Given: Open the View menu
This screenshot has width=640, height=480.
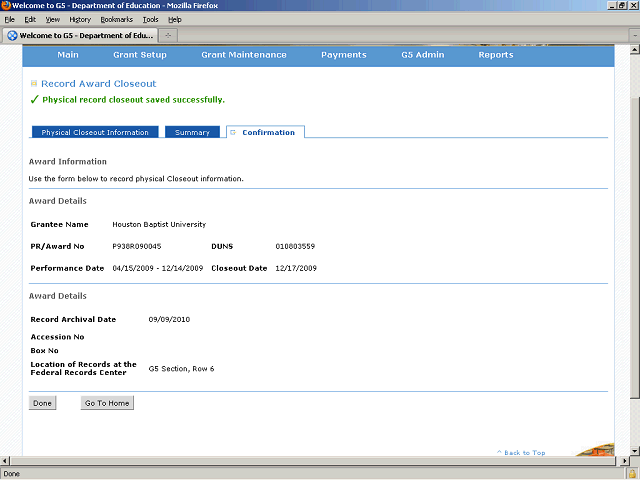Looking at the screenshot, I should (53, 20).
